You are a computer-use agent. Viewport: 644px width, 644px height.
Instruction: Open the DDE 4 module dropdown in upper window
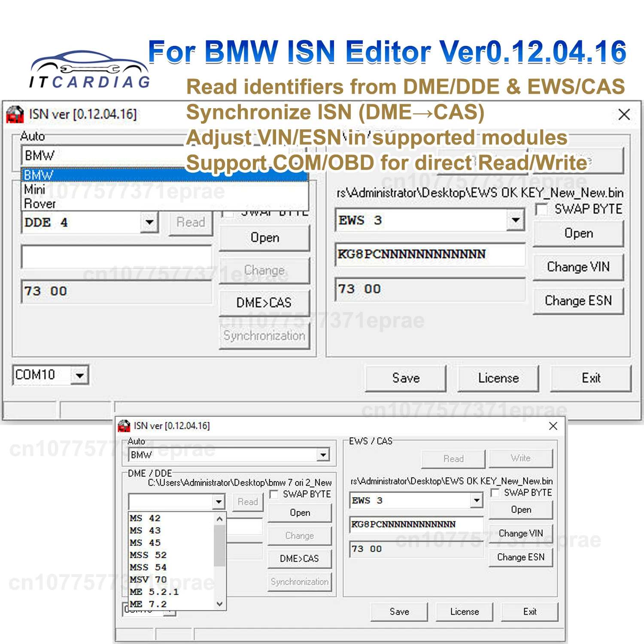[x=149, y=222]
